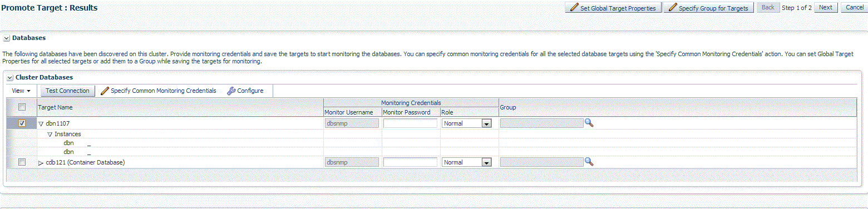The width and height of the screenshot is (868, 209).
Task: Collapse the Databases section arrow
Action: pyautogui.click(x=7, y=38)
